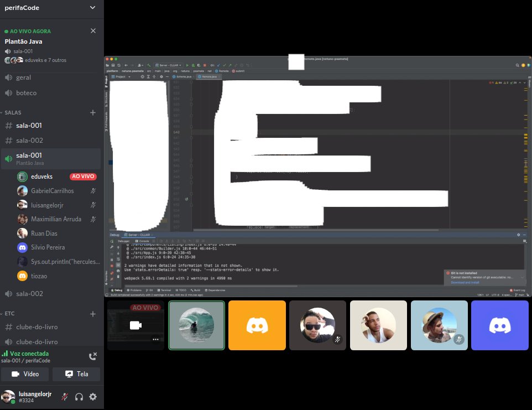This screenshot has width=532, height=410.
Task: Click the Plantão Java live event title
Action: click(x=23, y=41)
